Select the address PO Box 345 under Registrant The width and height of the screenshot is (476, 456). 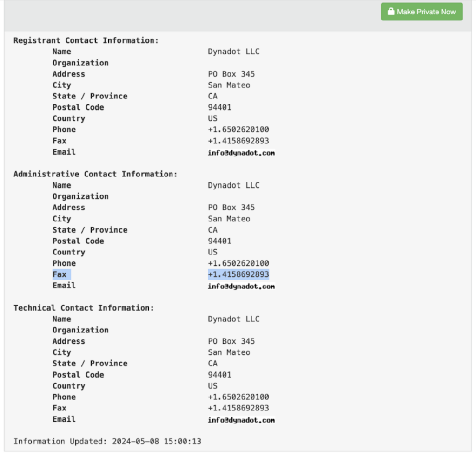coord(231,74)
